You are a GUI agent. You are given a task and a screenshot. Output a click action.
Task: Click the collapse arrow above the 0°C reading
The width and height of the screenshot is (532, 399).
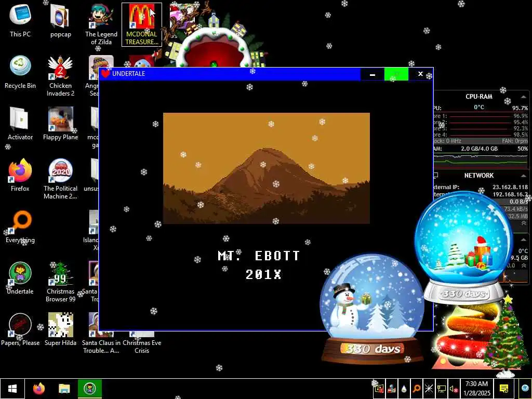pos(524,240)
